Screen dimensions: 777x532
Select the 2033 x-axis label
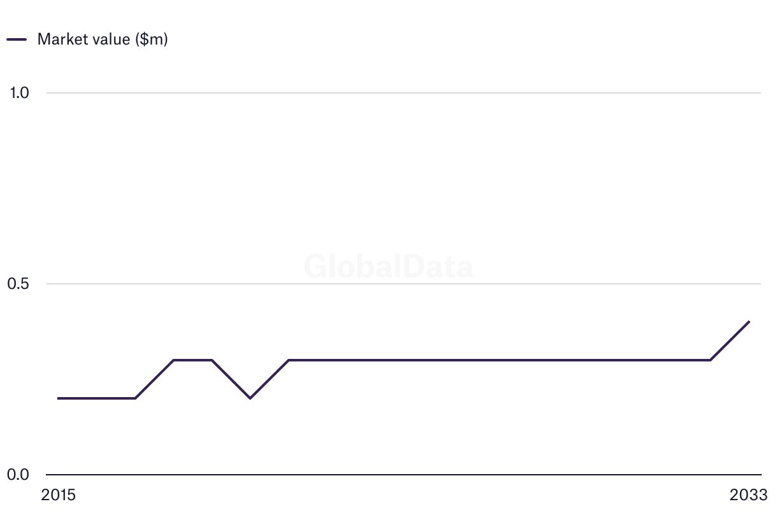tap(749, 495)
